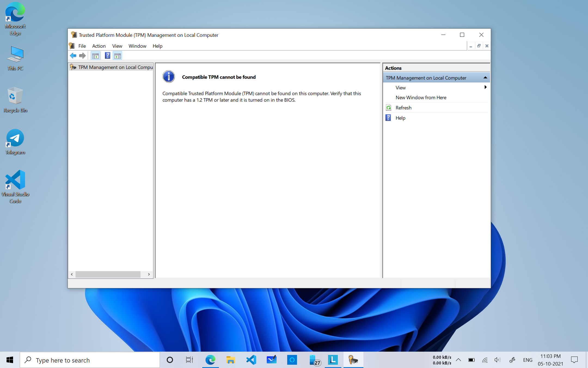Screen dimensions: 588x368
Task: Click Help in the Actions pane
Action: coord(400,118)
